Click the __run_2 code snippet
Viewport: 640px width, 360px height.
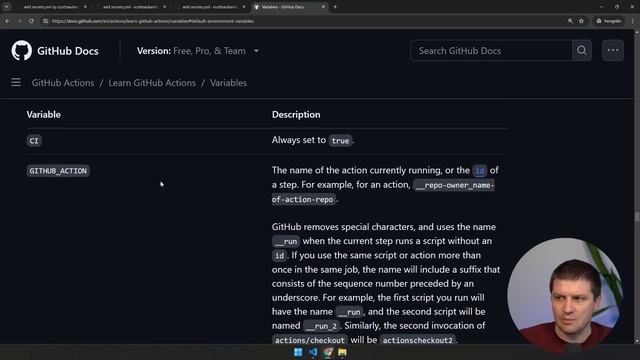click(322, 326)
